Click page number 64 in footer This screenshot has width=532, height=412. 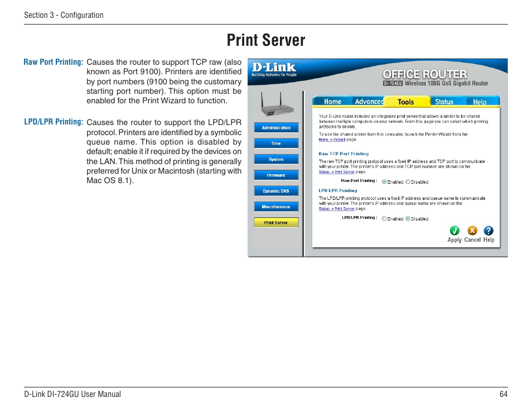point(504,394)
